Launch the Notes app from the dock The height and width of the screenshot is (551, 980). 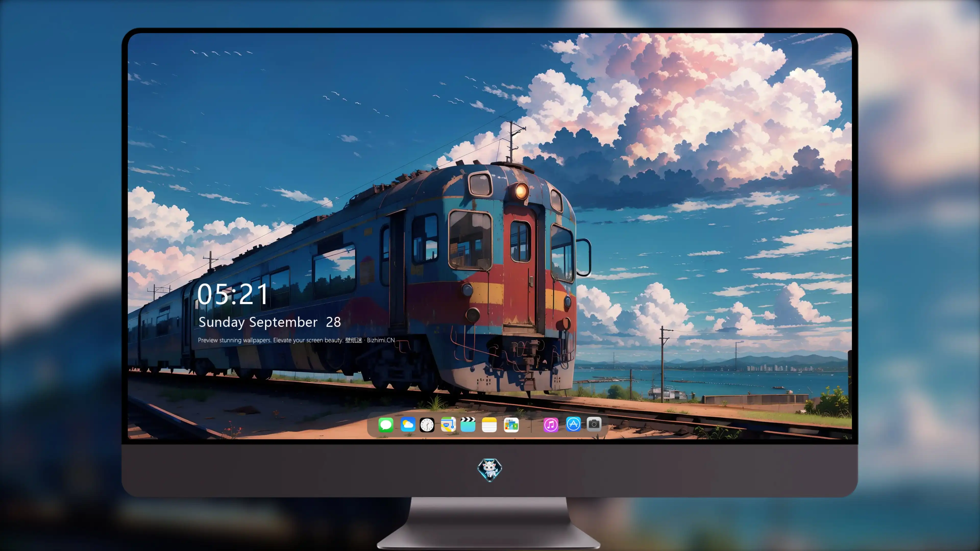pyautogui.click(x=489, y=425)
